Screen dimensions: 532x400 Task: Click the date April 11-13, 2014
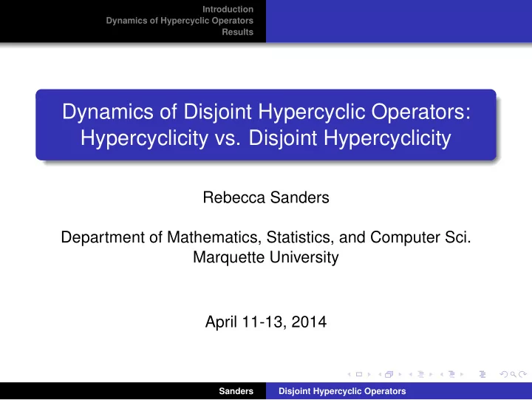(266, 322)
